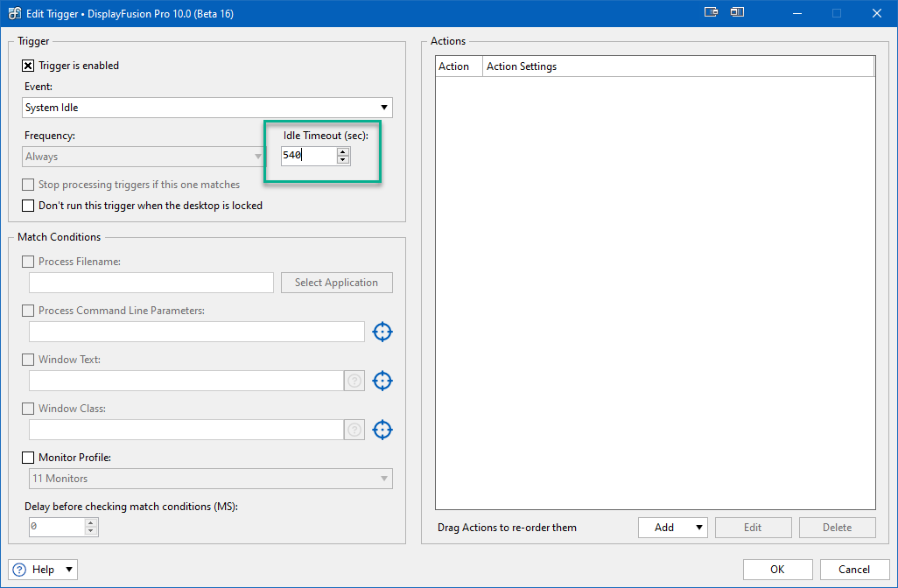Click the "Actions" group heading
Viewport: 898px width, 588px height.
tap(448, 41)
